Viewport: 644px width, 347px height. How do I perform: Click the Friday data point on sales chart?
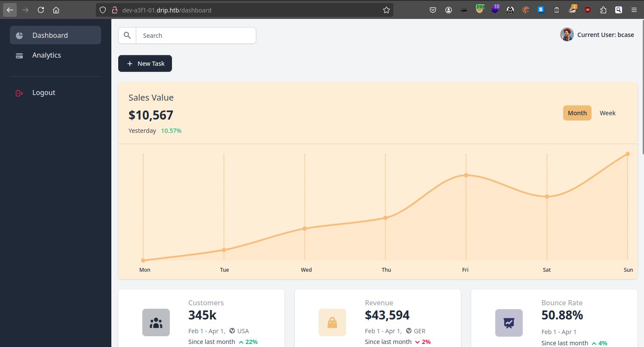(466, 175)
